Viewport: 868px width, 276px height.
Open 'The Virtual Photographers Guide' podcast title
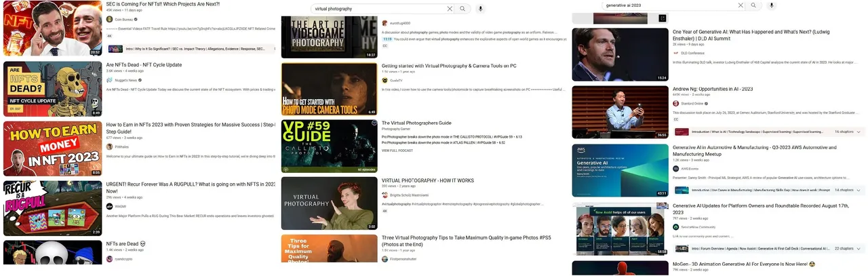(x=416, y=123)
